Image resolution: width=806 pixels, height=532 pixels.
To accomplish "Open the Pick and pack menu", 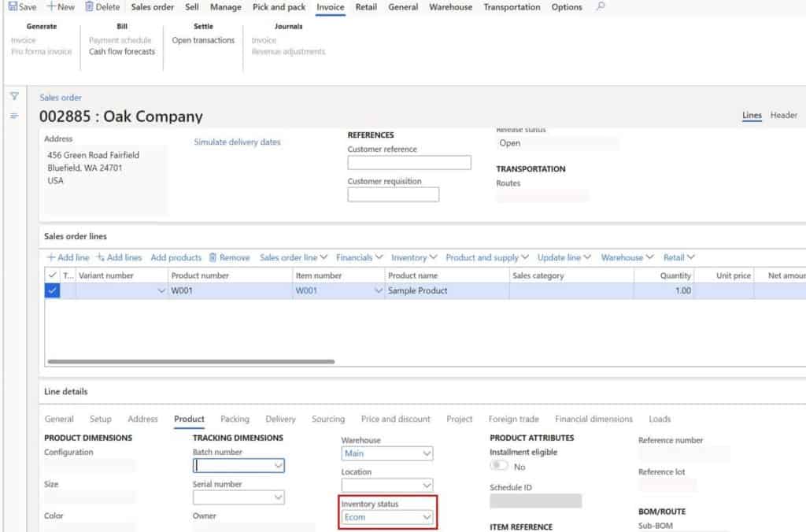I will pyautogui.click(x=279, y=7).
